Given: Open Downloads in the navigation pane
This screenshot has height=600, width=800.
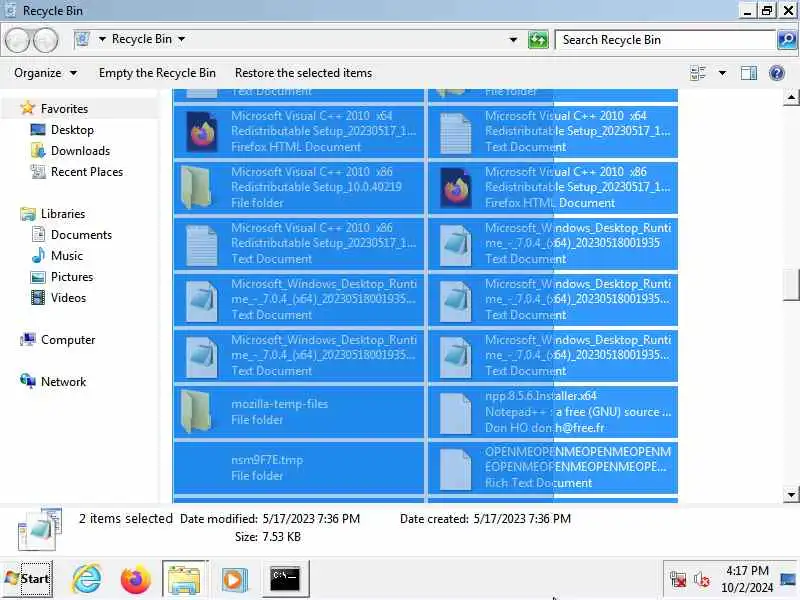Looking at the screenshot, I should (81, 151).
